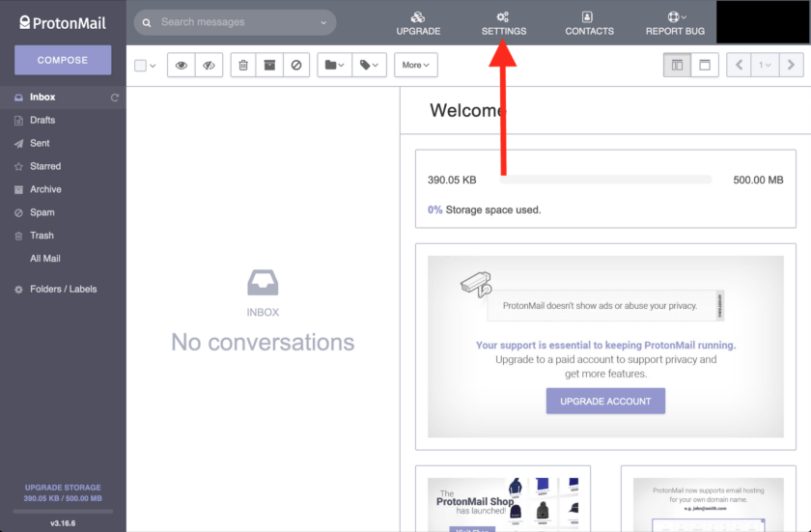Open the More actions dropdown

(x=416, y=65)
